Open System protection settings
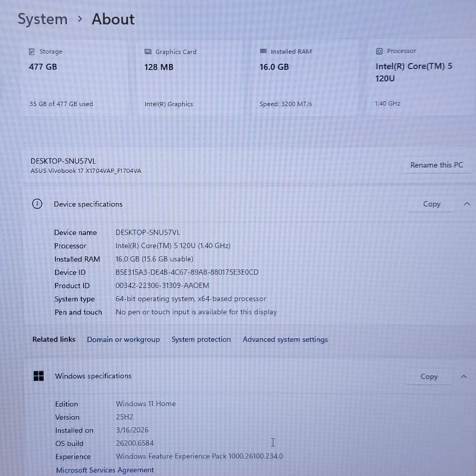Viewport: 476px width, 476px height. pyautogui.click(x=201, y=339)
